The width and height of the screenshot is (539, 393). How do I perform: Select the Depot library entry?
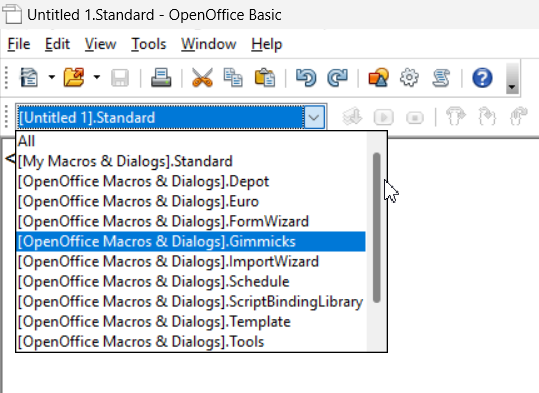point(191,181)
